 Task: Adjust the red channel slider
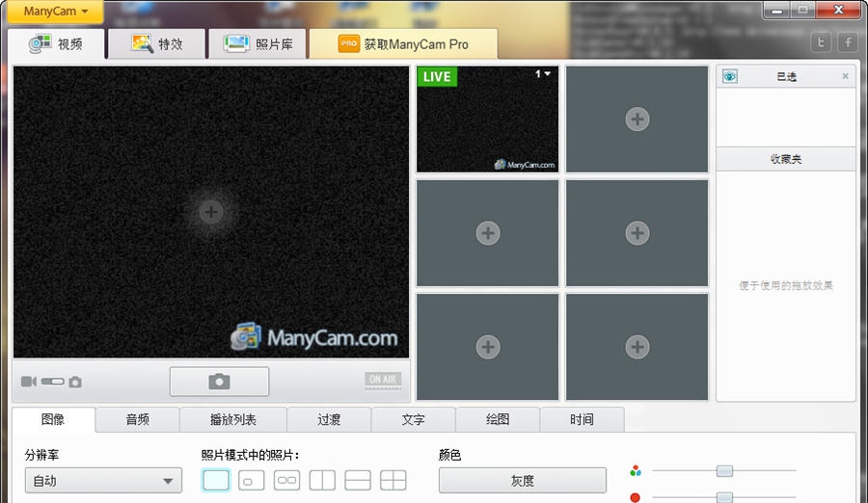point(724,497)
